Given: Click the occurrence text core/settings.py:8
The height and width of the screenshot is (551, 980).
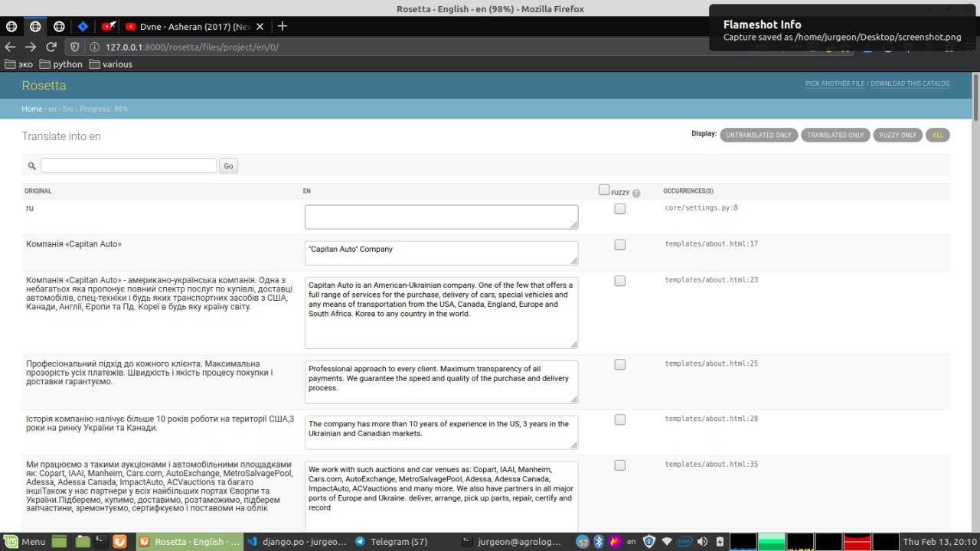Looking at the screenshot, I should click(x=701, y=207).
